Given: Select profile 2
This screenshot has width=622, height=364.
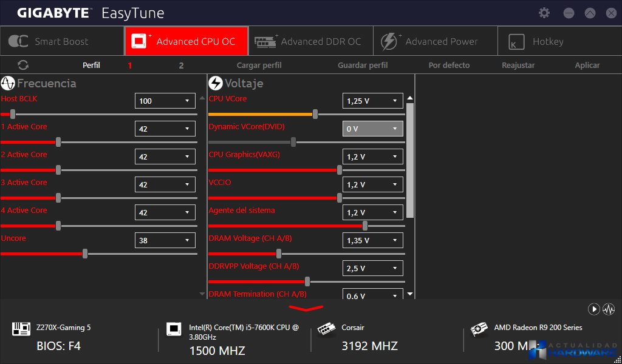Looking at the screenshot, I should tap(181, 66).
